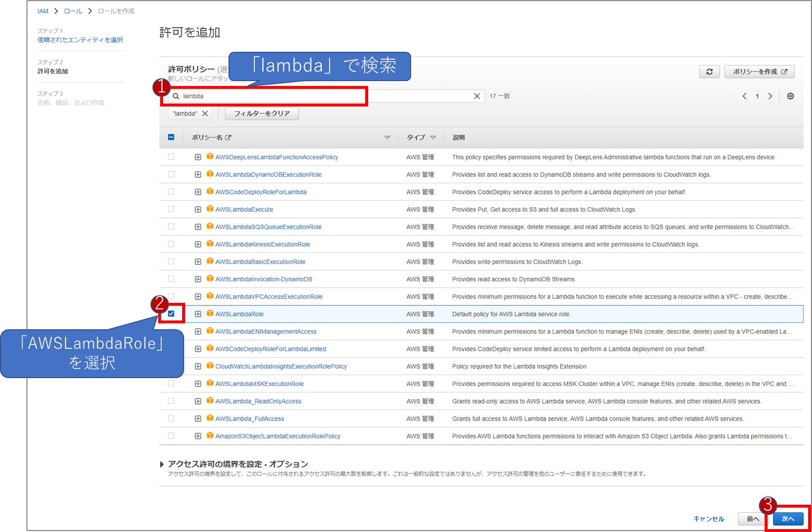Expand AWSLambdaRole policy details plus
The height and width of the screenshot is (532, 812).
[198, 314]
